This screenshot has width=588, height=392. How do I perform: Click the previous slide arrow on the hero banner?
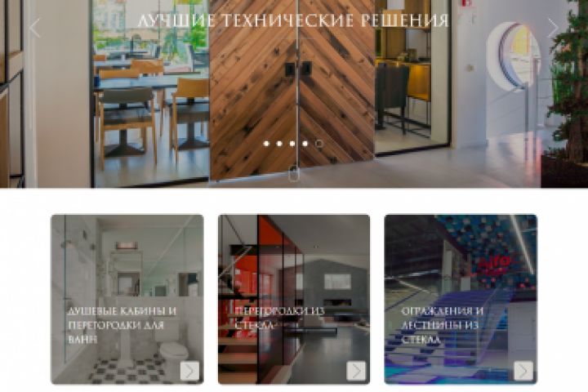(34, 28)
